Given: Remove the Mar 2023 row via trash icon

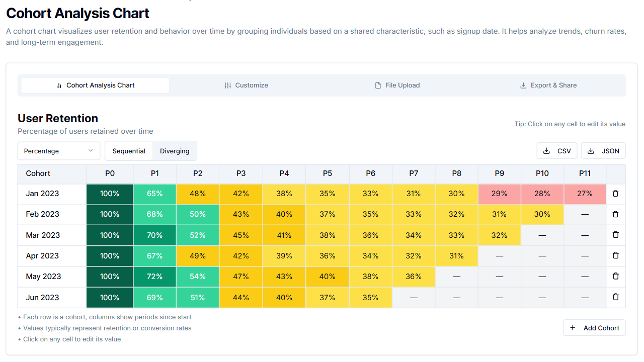Looking at the screenshot, I should coord(615,235).
